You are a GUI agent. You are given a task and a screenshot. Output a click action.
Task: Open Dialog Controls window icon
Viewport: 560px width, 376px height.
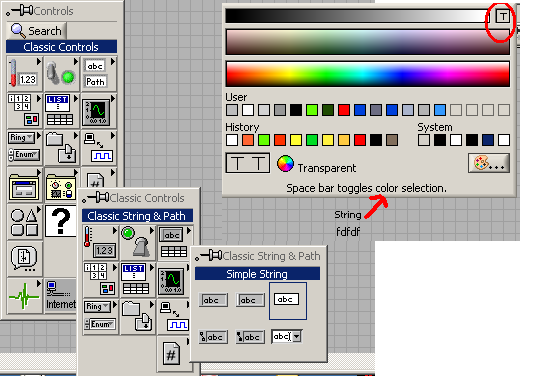pyautogui.click(x=24, y=185)
